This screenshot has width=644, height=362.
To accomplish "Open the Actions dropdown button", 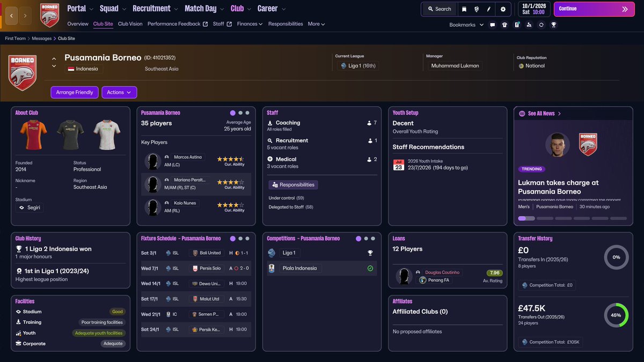I will click(119, 92).
